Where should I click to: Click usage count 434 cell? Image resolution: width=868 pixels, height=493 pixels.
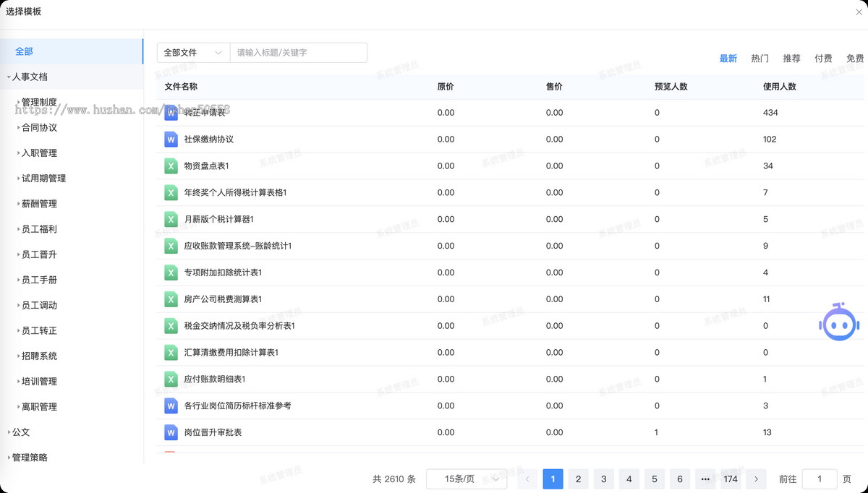pos(770,113)
